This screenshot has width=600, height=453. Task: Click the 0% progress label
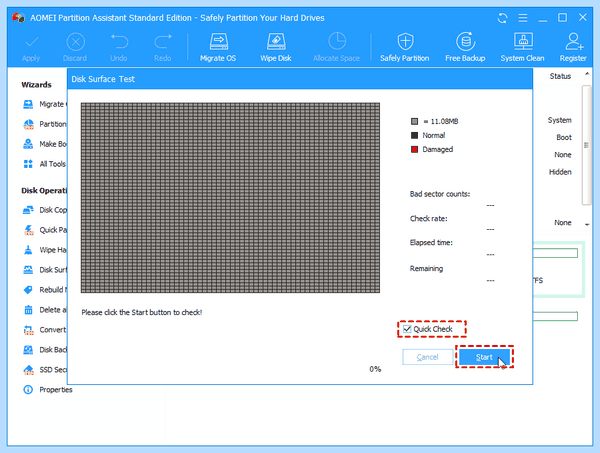point(375,369)
